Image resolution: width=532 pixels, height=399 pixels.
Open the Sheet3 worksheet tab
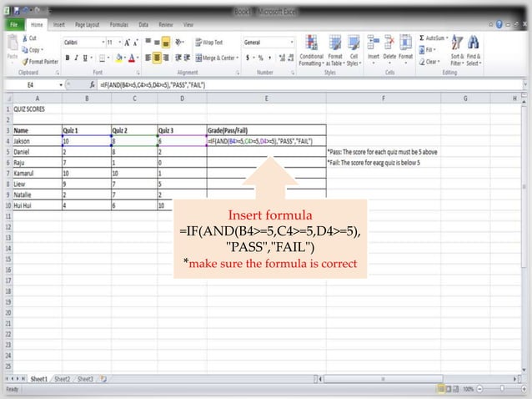click(x=85, y=379)
